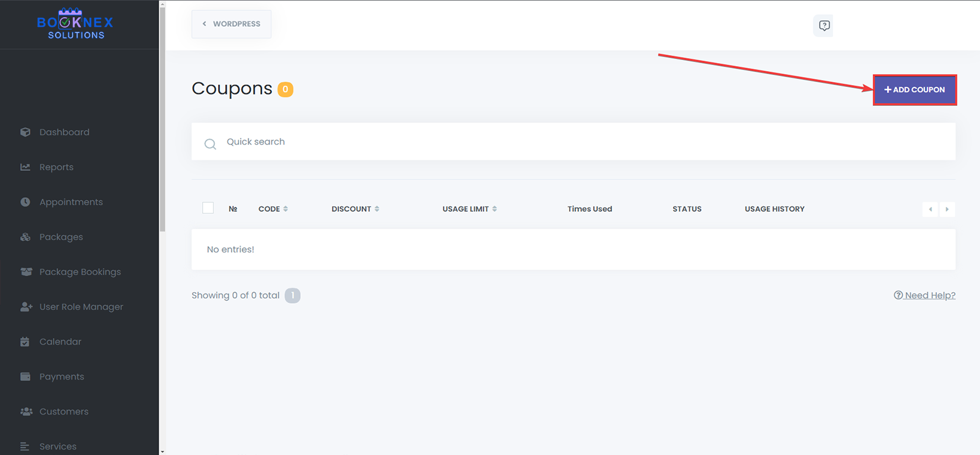The height and width of the screenshot is (455, 980).
Task: Click the Dashboard cube icon in sidebar
Action: [25, 132]
